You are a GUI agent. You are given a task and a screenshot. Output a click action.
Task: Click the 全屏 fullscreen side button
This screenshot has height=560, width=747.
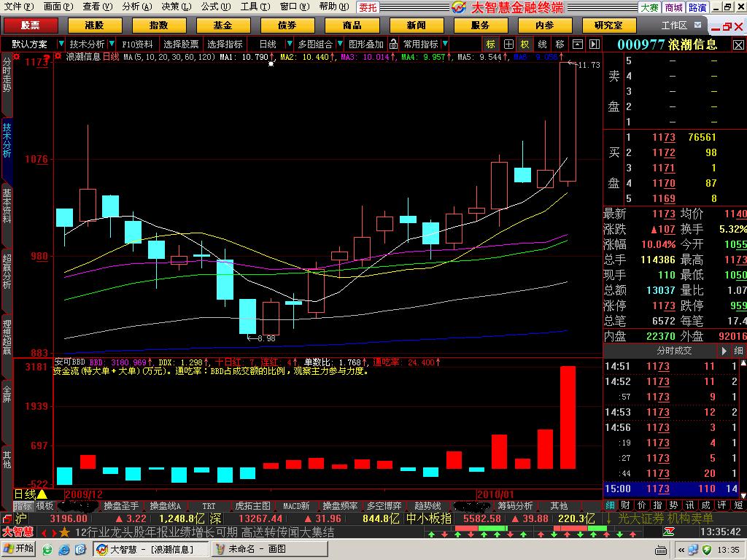click(x=7, y=395)
